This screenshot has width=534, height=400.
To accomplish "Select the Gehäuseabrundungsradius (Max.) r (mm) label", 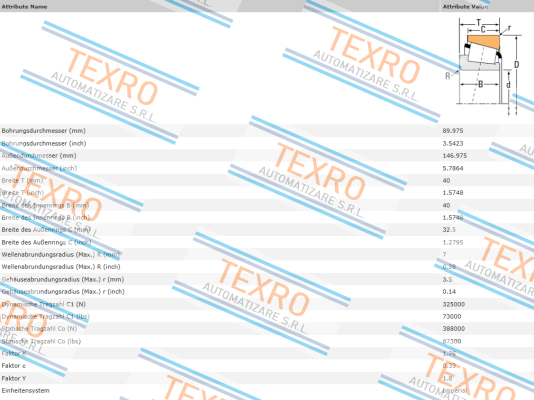I will pyautogui.click(x=63, y=279).
